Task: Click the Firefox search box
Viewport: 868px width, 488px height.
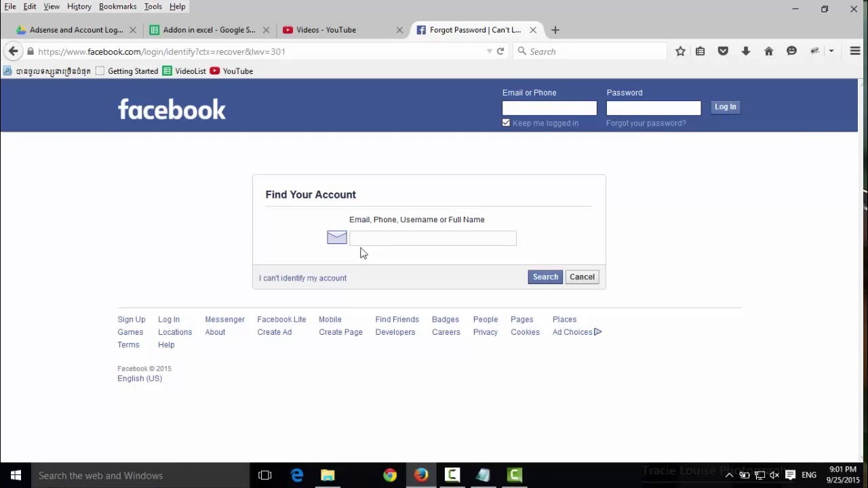Action: tap(590, 52)
